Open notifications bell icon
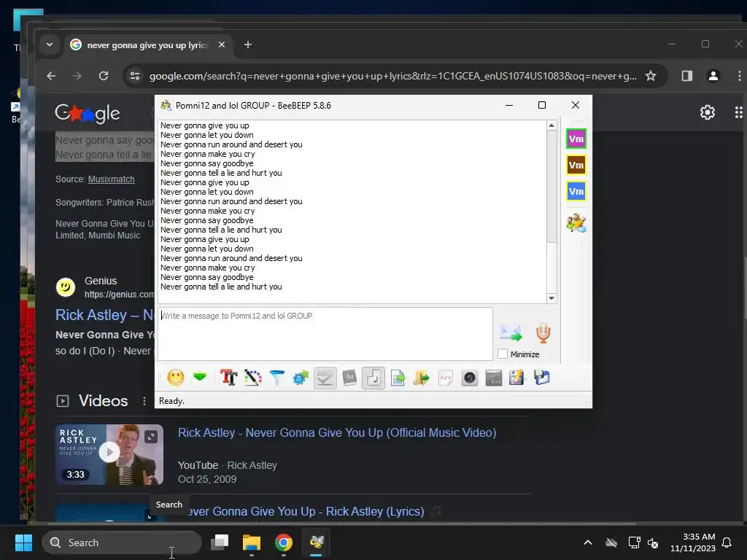Screen dimensions: 747x560 727,542
